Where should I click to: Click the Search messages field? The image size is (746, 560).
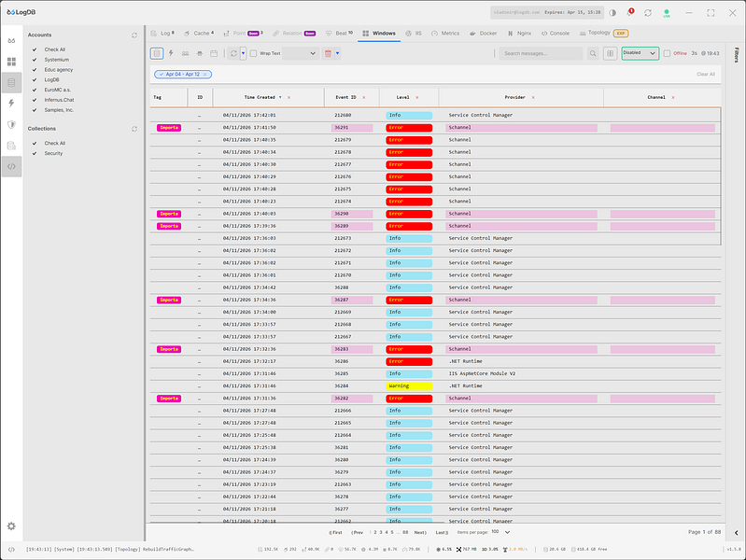[541, 53]
